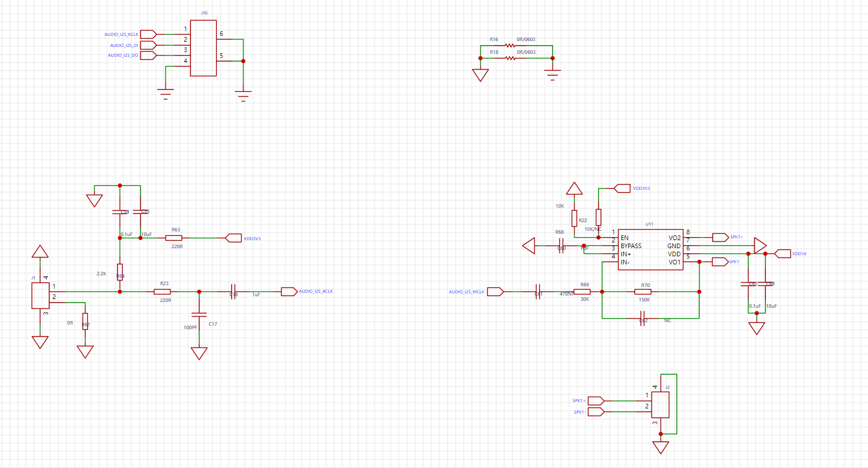
Task: Select the U11 amplifier IC symbol
Action: tap(650, 249)
